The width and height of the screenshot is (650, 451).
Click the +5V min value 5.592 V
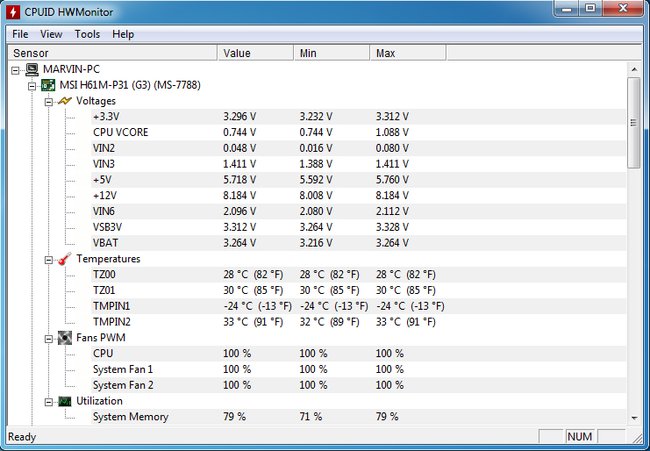tap(316, 179)
